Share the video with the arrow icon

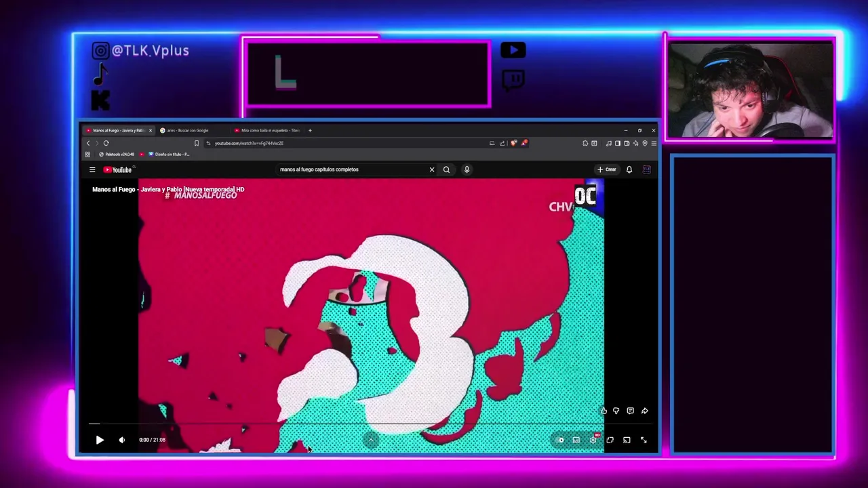645,411
